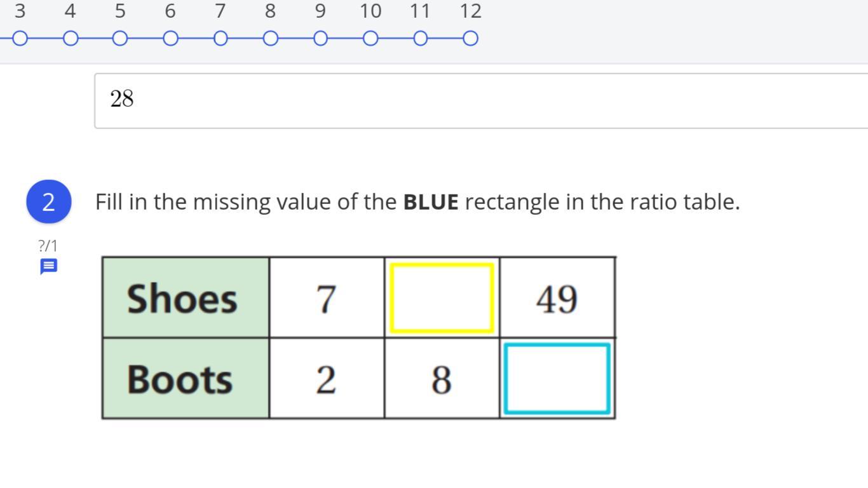Select the blue empty rectangle in Boots row
Screen dimensions: 868x488
tap(557, 379)
